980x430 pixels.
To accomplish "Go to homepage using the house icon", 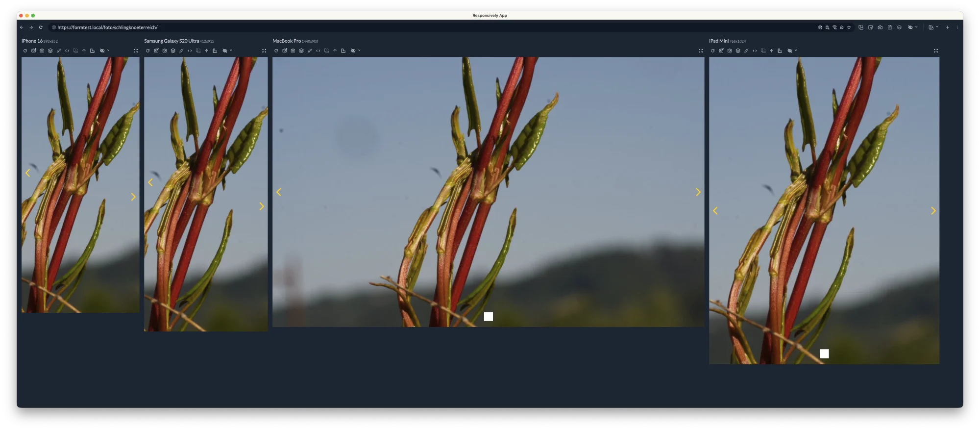I will tap(842, 27).
